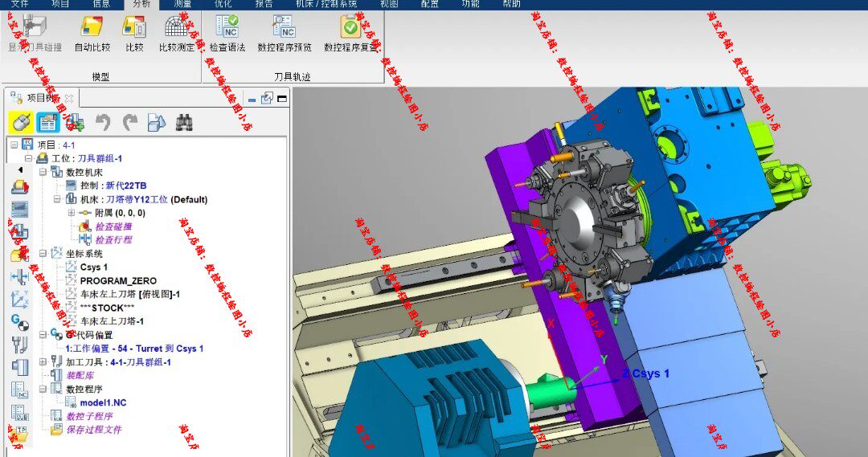868x457 pixels.
Task: Click the sidebar G-code offsets icon
Action: (x=20, y=321)
